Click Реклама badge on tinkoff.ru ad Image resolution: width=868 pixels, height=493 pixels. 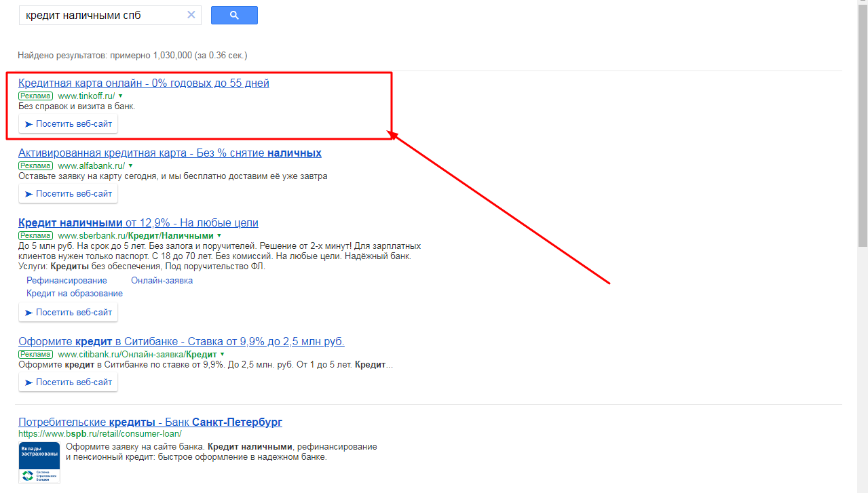[x=35, y=96]
